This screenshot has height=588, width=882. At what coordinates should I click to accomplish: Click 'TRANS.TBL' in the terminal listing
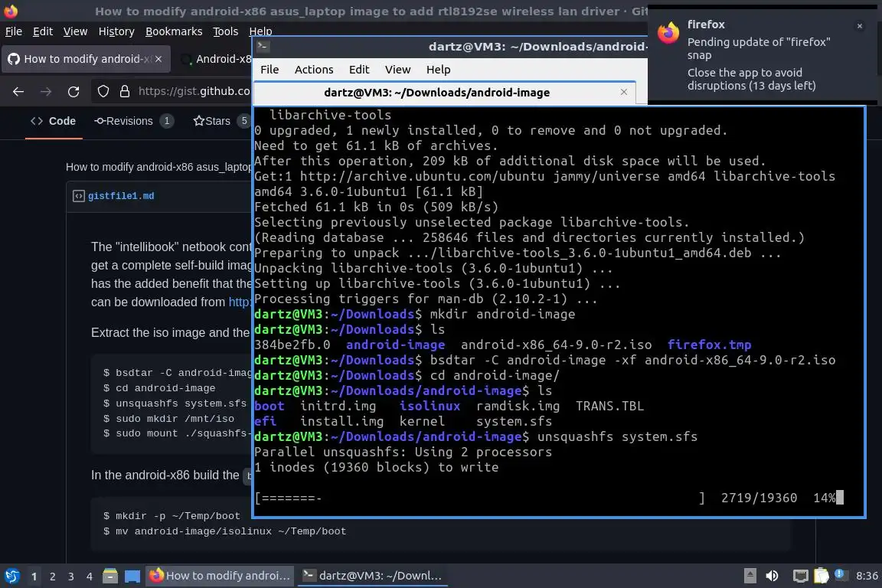(x=609, y=407)
